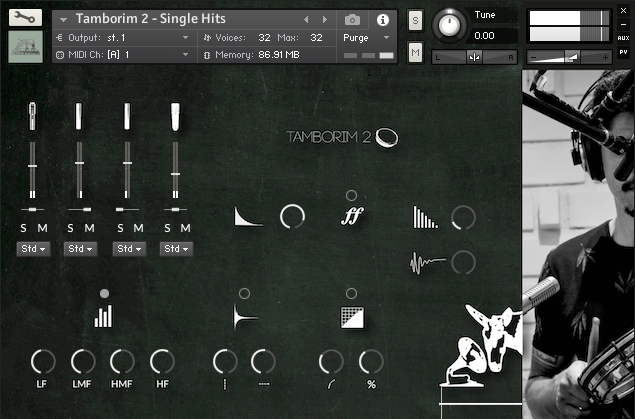Click the knob beside the waveform icon
Screen dimensions: 635x419
tap(463, 262)
